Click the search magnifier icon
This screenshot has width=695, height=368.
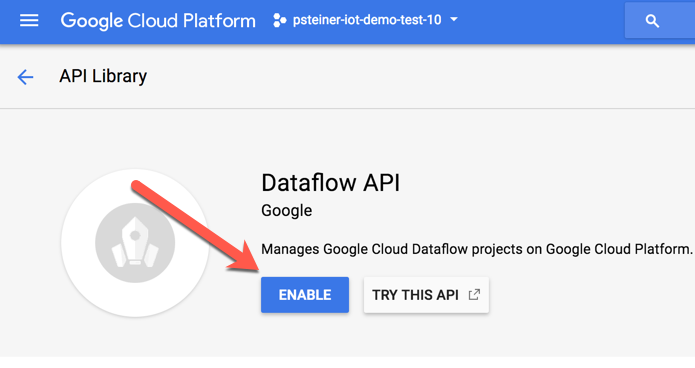[652, 21]
